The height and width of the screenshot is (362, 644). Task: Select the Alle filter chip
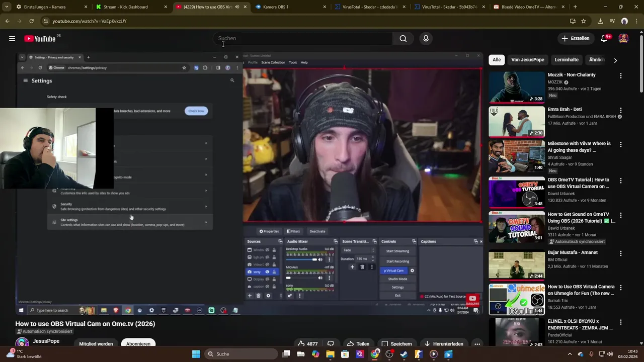pyautogui.click(x=497, y=60)
